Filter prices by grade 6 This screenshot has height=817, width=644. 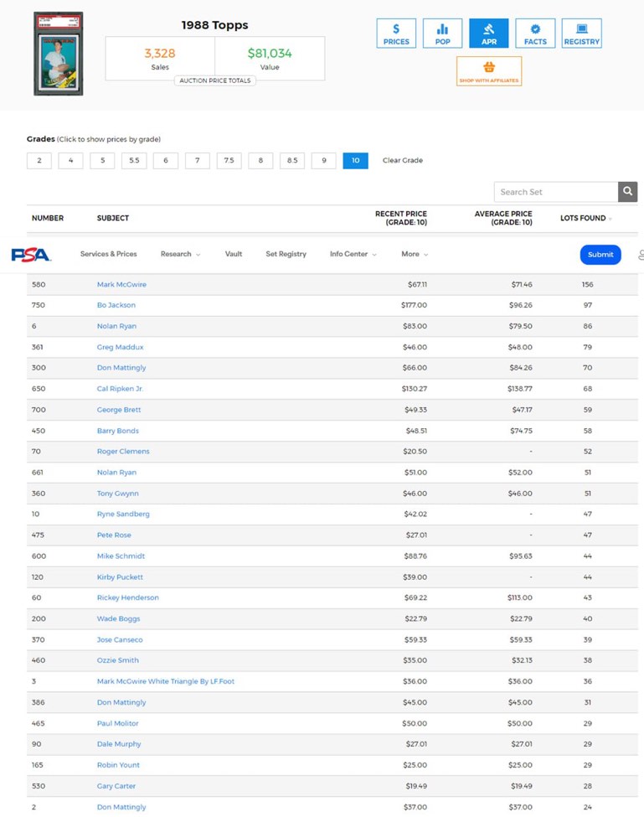pyautogui.click(x=166, y=161)
